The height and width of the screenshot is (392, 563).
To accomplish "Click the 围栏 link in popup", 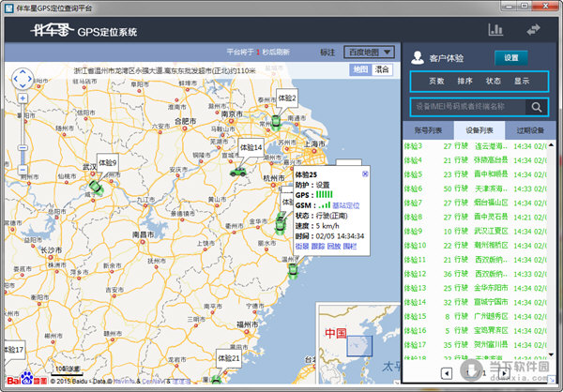I will click(x=350, y=247).
